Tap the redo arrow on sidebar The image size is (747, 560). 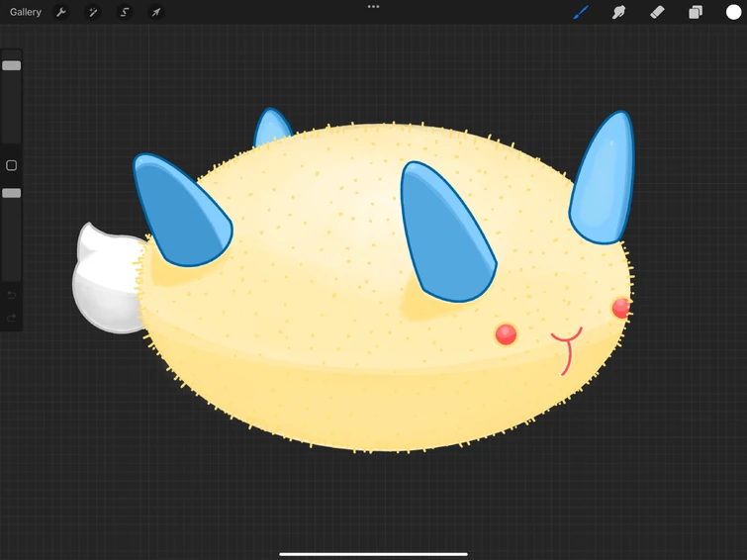coord(12,318)
